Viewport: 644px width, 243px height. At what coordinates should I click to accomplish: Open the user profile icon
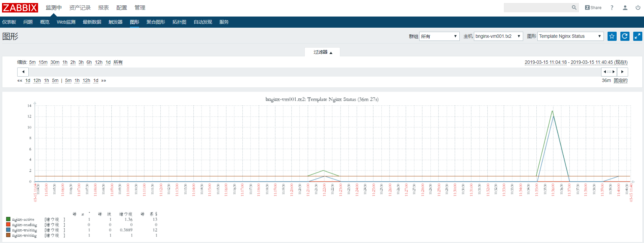coord(625,7)
